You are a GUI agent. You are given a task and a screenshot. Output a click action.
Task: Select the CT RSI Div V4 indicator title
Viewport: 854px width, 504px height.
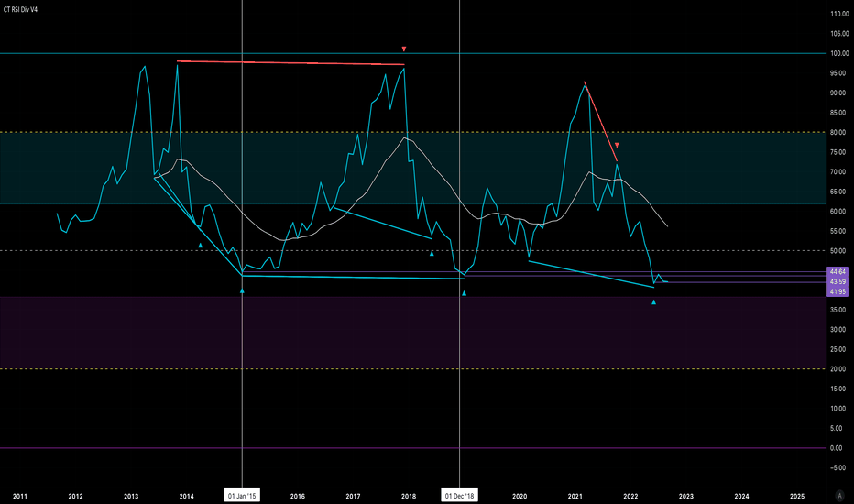[21, 10]
